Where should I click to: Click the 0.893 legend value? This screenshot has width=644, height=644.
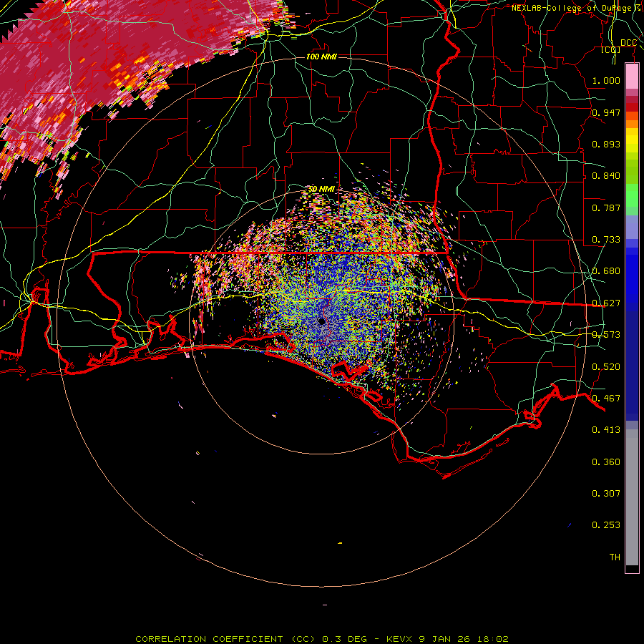(606, 144)
